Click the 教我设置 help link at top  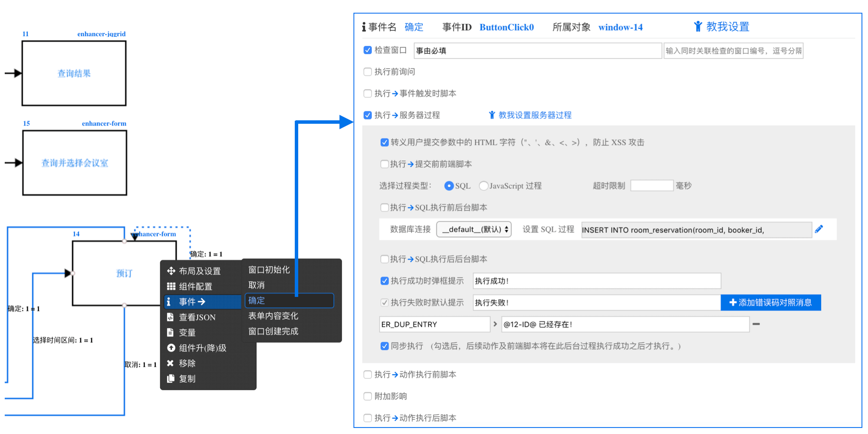coord(722,27)
